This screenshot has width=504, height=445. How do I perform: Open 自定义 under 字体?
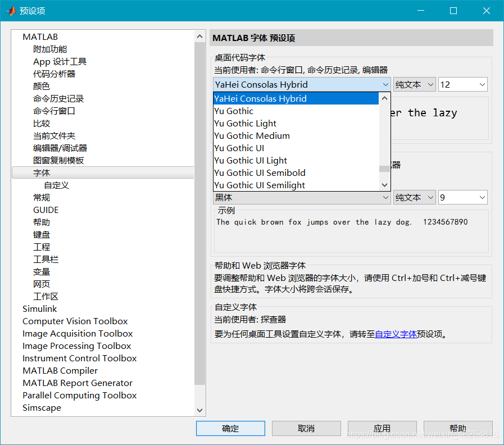click(56, 185)
